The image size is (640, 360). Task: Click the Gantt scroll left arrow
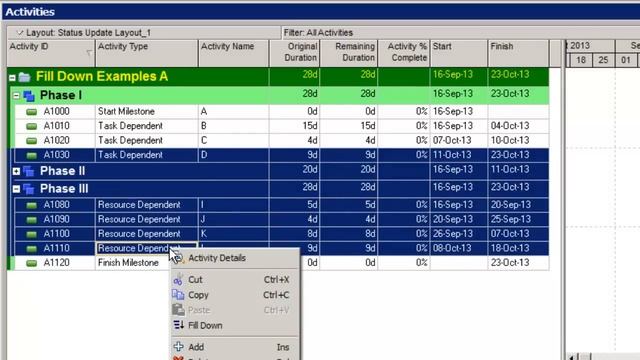coord(572,357)
